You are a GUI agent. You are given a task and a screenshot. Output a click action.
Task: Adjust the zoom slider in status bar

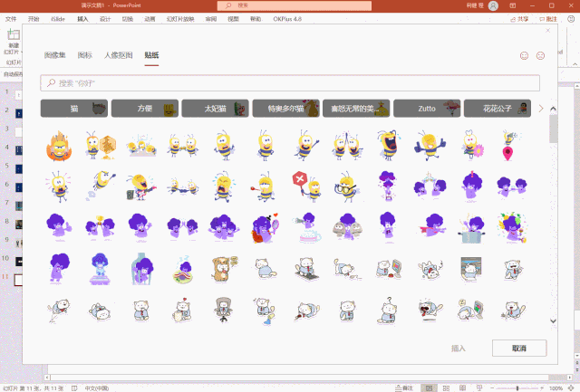point(517,388)
